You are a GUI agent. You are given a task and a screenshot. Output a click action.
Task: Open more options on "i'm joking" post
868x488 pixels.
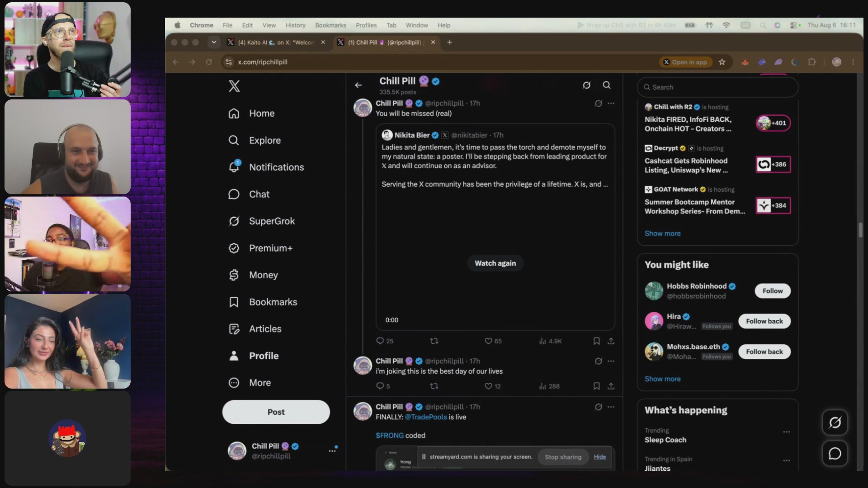click(x=611, y=361)
